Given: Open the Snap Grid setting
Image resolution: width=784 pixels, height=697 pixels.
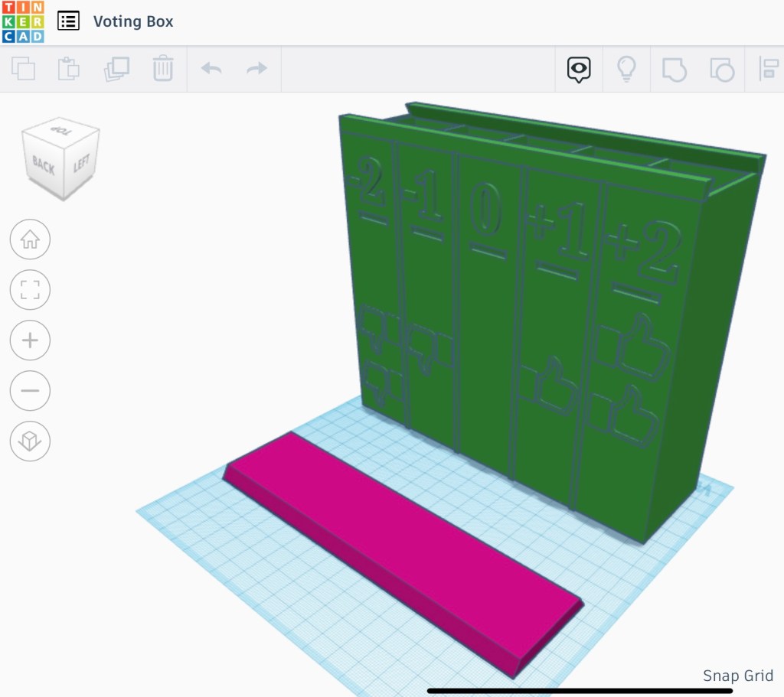Looking at the screenshot, I should coord(737,676).
